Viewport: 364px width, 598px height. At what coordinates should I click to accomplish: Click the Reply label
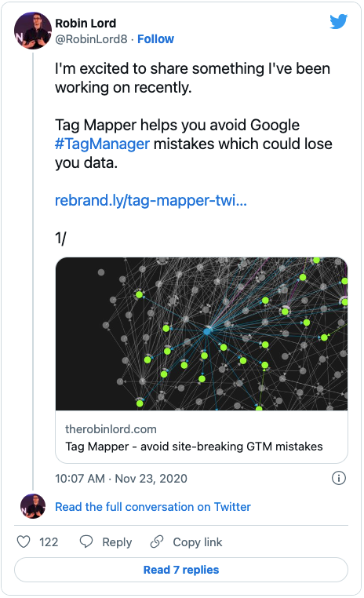pos(117,542)
